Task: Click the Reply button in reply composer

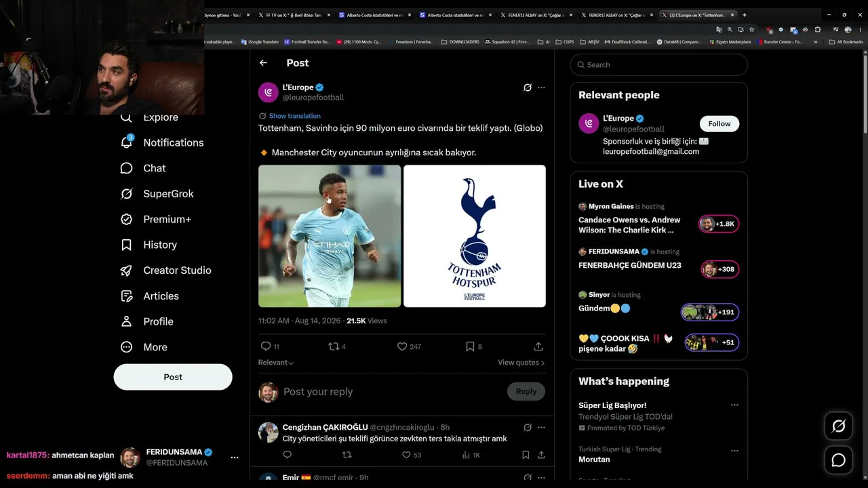Action: tap(526, 391)
